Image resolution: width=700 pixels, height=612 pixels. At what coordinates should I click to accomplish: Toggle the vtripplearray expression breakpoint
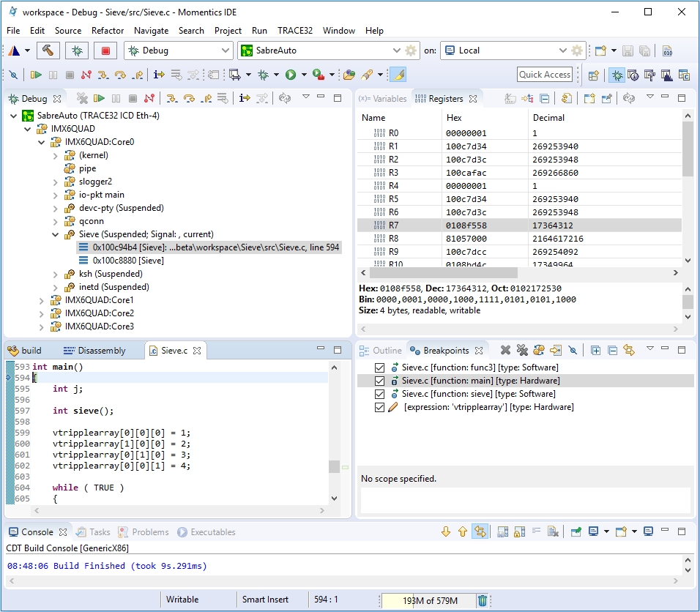(379, 407)
